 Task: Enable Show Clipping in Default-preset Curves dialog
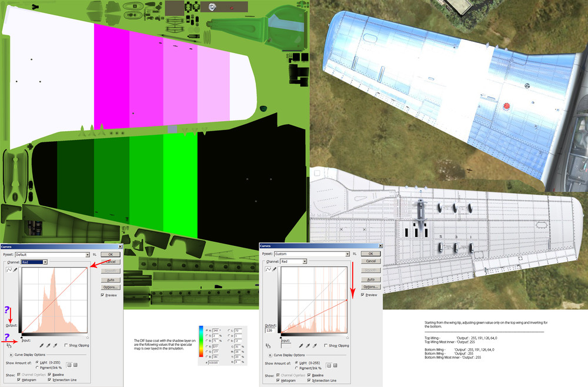pyautogui.click(x=66, y=345)
